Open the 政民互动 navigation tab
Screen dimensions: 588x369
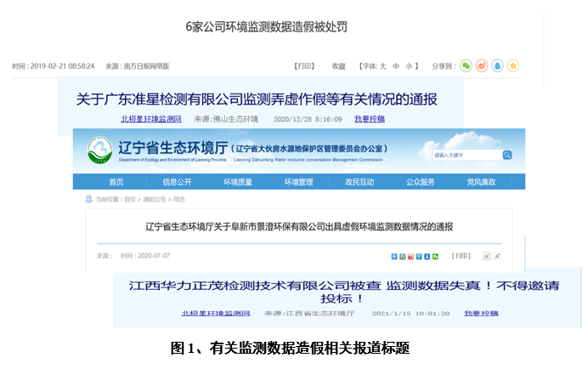pos(359,182)
